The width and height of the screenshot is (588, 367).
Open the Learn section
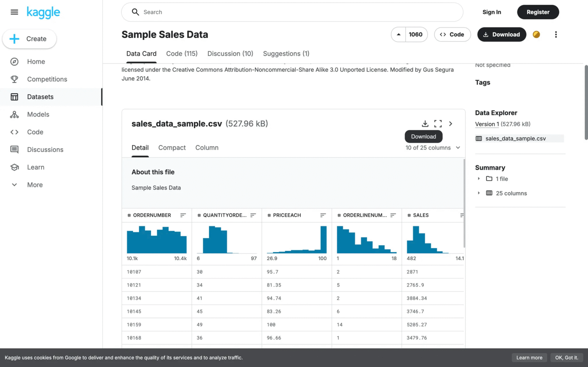pos(36,167)
